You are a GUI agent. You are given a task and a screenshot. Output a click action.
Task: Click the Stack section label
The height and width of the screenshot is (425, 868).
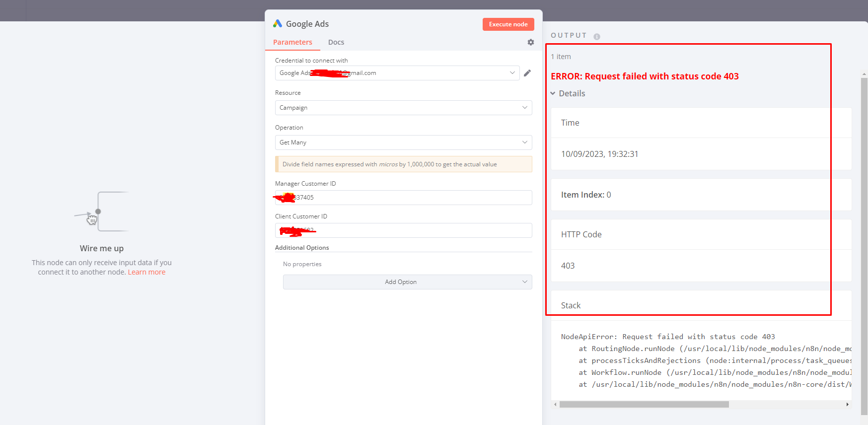pyautogui.click(x=571, y=305)
